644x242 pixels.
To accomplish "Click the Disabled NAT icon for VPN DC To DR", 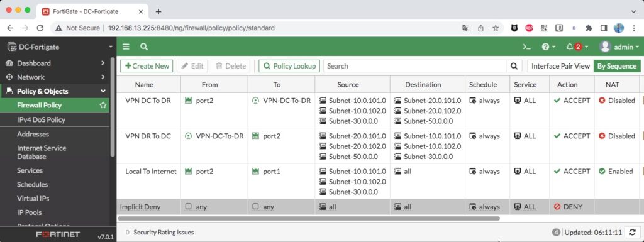I will 602,101.
